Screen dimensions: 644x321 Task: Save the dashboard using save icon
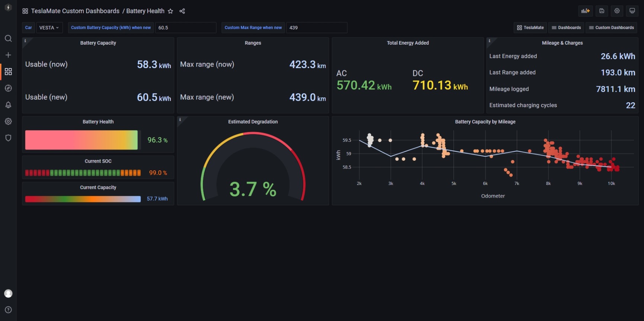[602, 11]
